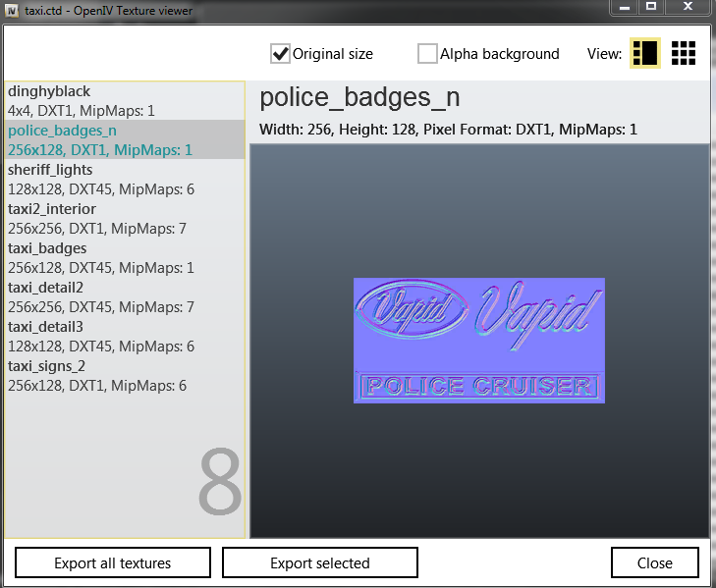
Task: Click '128x128, DXT45, MipMaps: 6' under sheriff_lights
Action: pyautogui.click(x=101, y=189)
